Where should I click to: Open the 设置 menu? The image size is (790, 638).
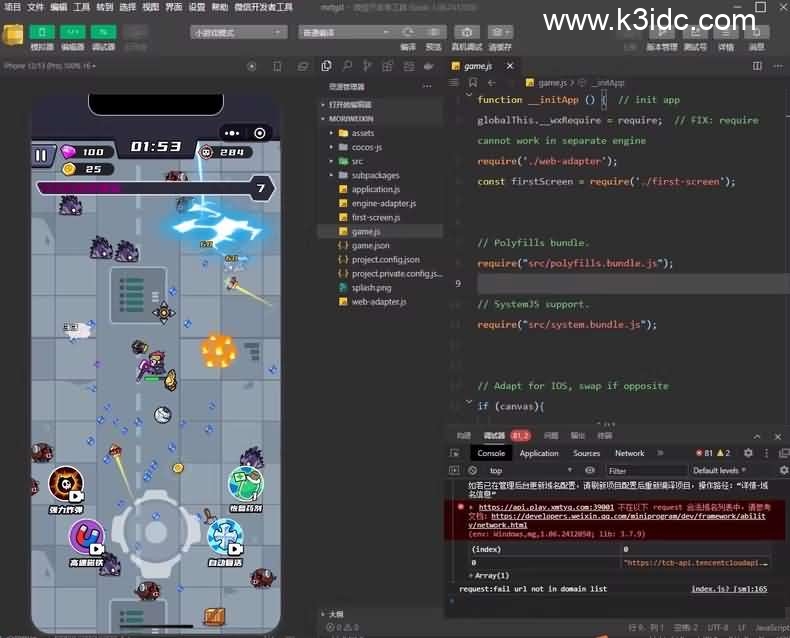[196, 7]
